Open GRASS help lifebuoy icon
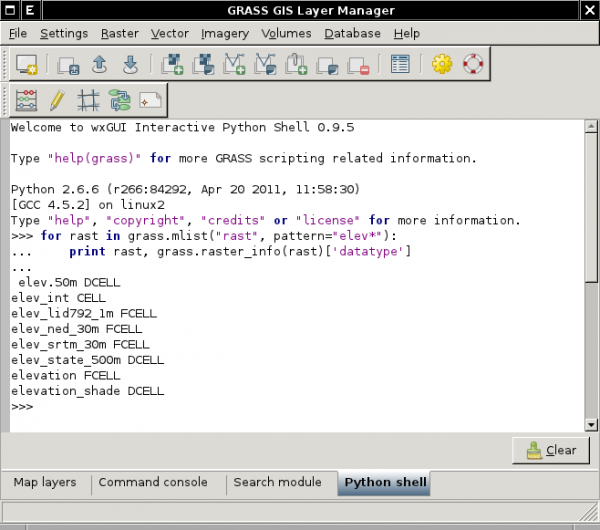This screenshot has width=600, height=530. tap(472, 65)
